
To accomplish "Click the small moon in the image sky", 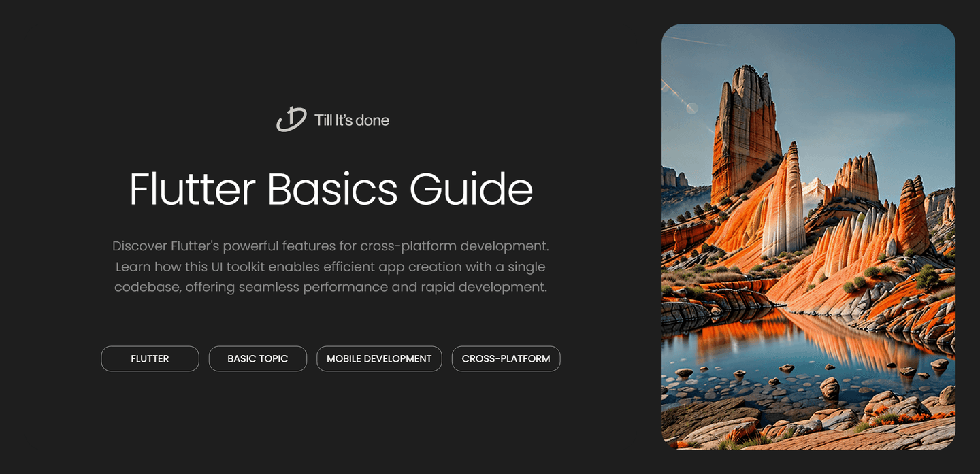I will (691, 107).
